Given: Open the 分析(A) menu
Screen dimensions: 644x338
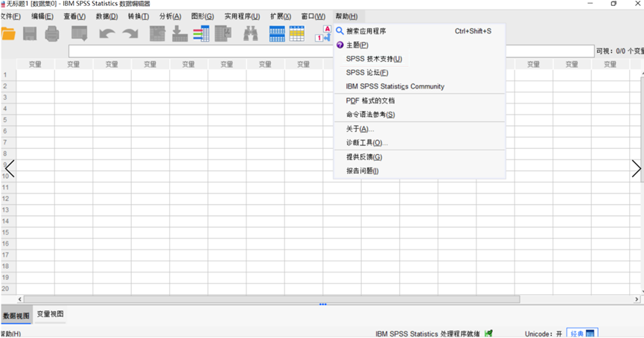Looking at the screenshot, I should (170, 16).
